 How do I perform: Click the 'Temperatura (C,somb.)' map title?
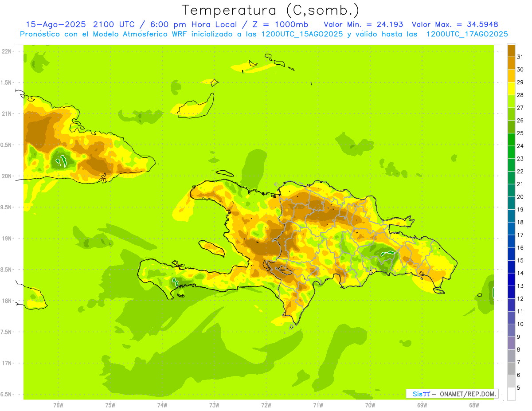click(270, 10)
